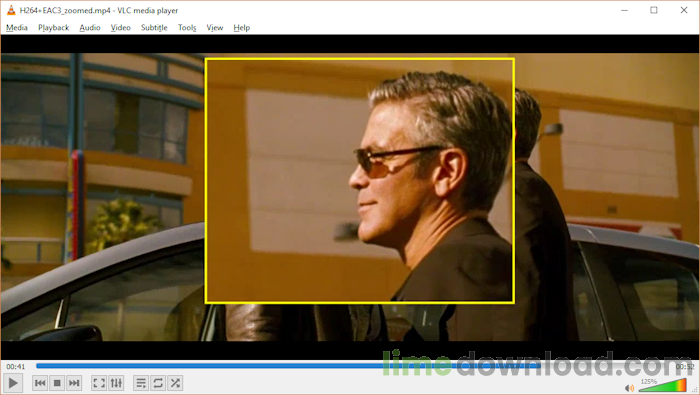Open the Playback menu
The image size is (700, 395).
[x=54, y=28]
